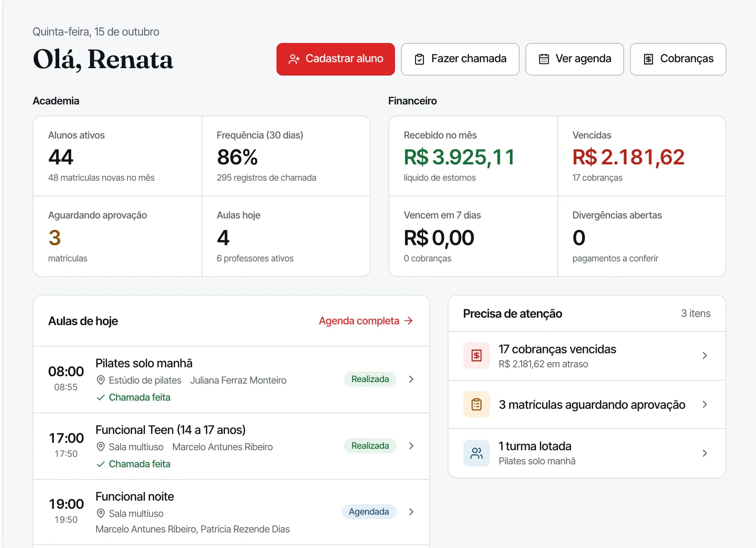This screenshot has height=548, width=756.
Task: Click the people icon for turma lotada
Action: [477, 453]
